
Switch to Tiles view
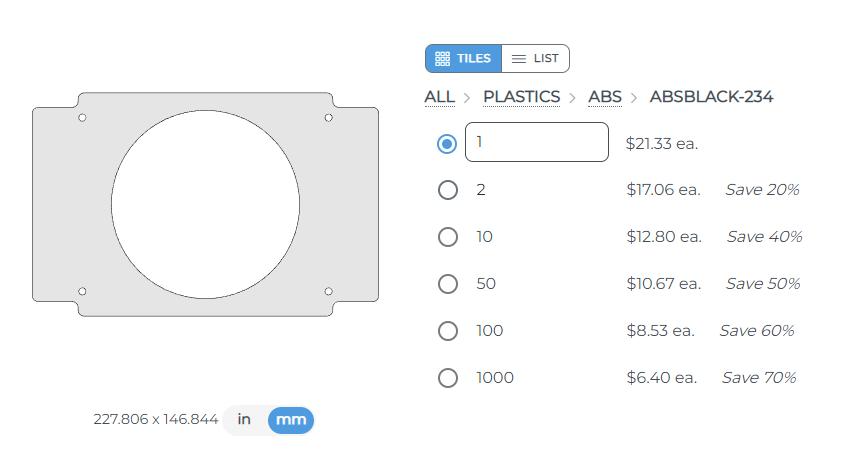(463, 59)
